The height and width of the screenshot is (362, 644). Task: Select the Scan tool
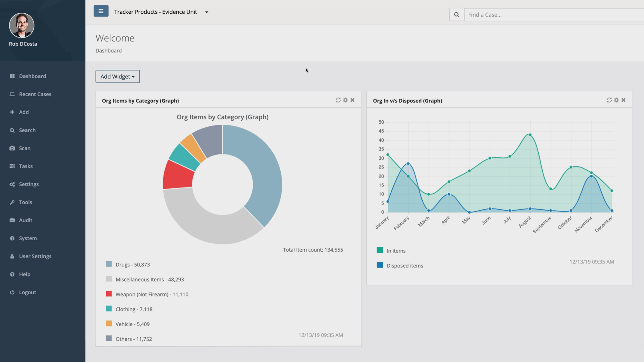pyautogui.click(x=25, y=148)
